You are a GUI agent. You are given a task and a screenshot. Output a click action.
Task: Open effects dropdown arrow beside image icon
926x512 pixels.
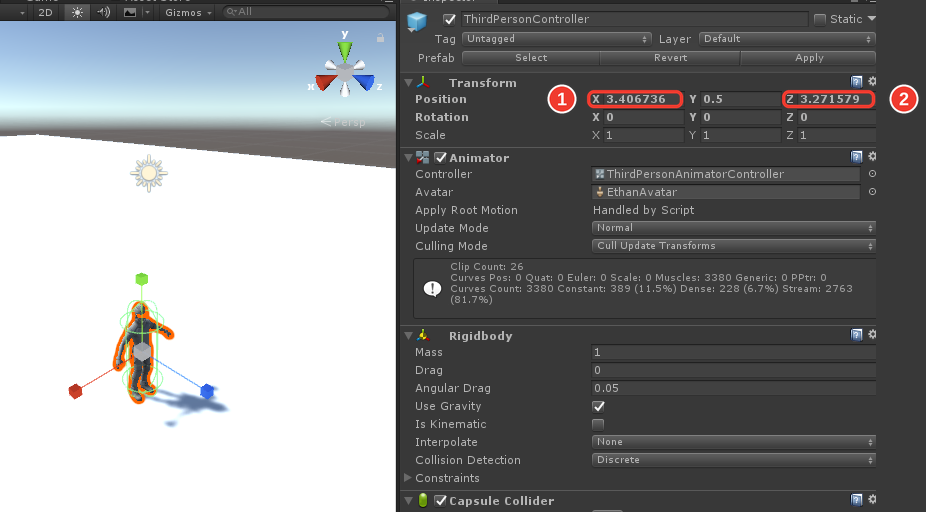click(147, 12)
